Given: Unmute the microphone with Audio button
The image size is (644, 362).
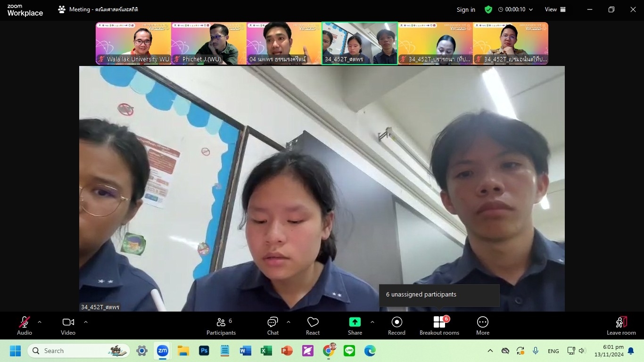Looking at the screenshot, I should pos(25,326).
